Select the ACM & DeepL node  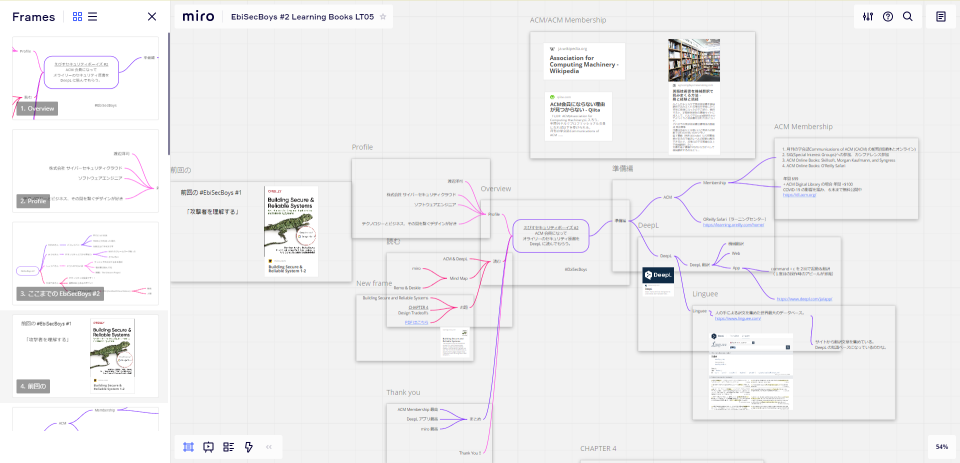pyautogui.click(x=455, y=259)
